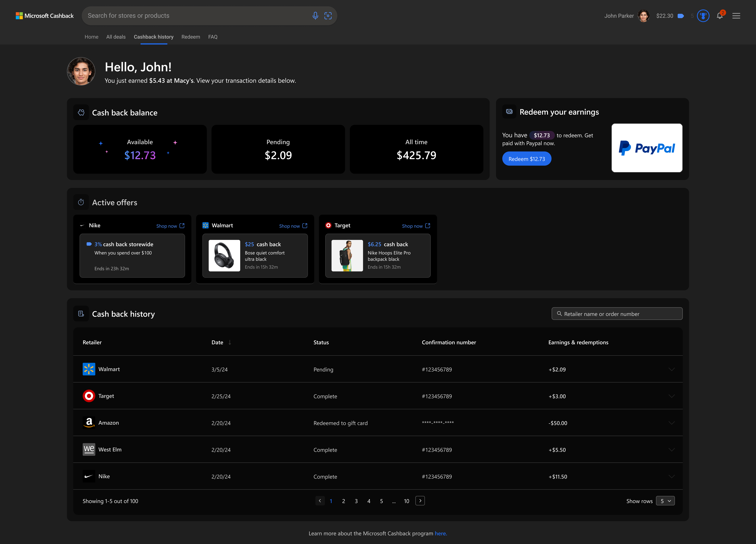
Task: Go to history page 4
Action: (x=369, y=501)
